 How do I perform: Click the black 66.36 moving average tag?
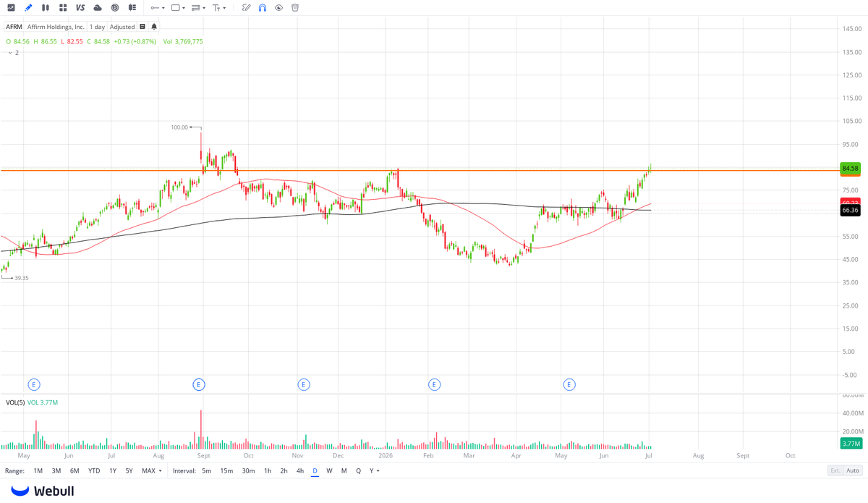pos(850,211)
